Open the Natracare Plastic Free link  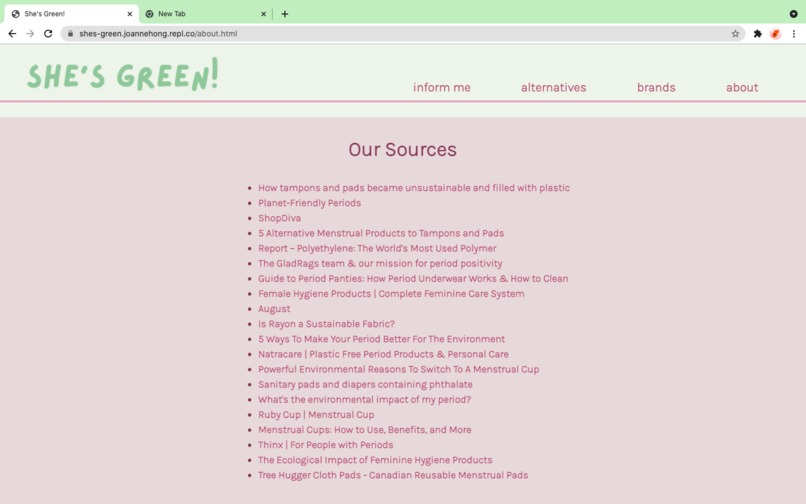coord(383,354)
